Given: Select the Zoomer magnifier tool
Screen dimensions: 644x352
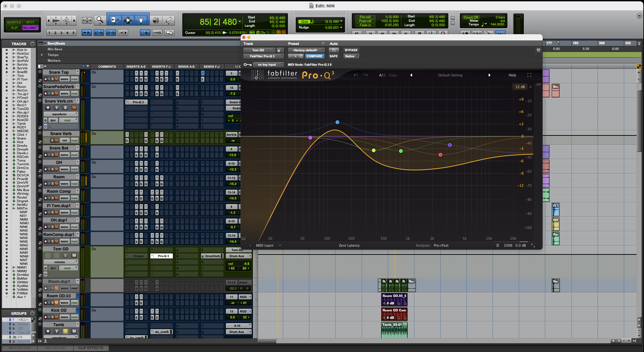Looking at the screenshot, I should coord(100,20).
